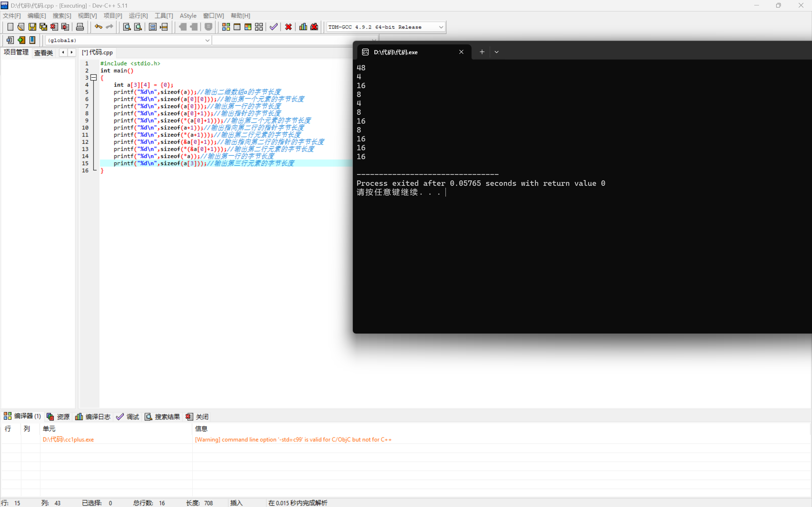Select the cc1plus.exe warning message row

(x=293, y=439)
